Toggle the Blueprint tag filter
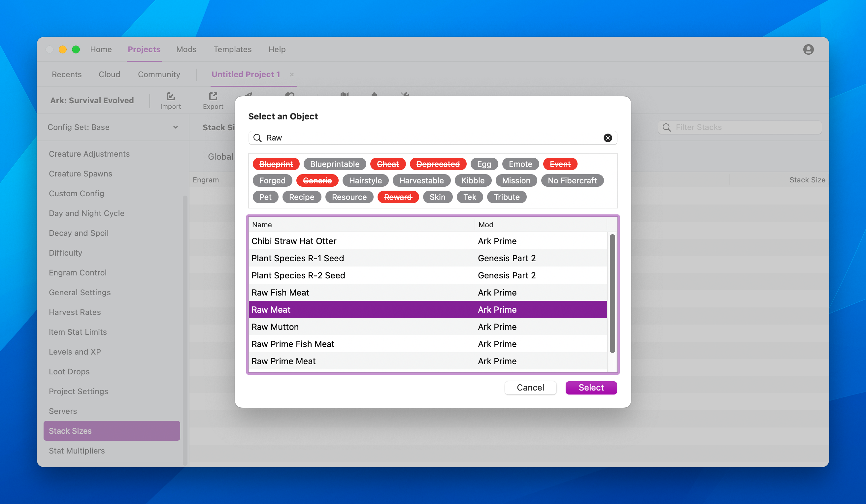Viewport: 866px width, 504px height. pyautogui.click(x=276, y=164)
